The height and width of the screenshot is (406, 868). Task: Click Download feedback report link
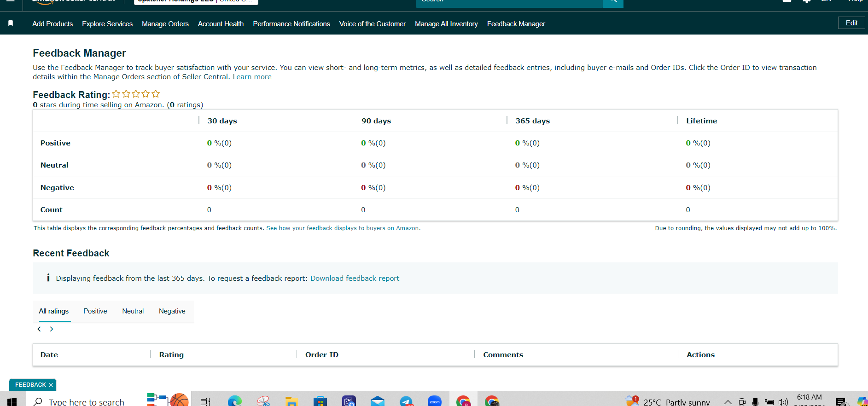355,278
